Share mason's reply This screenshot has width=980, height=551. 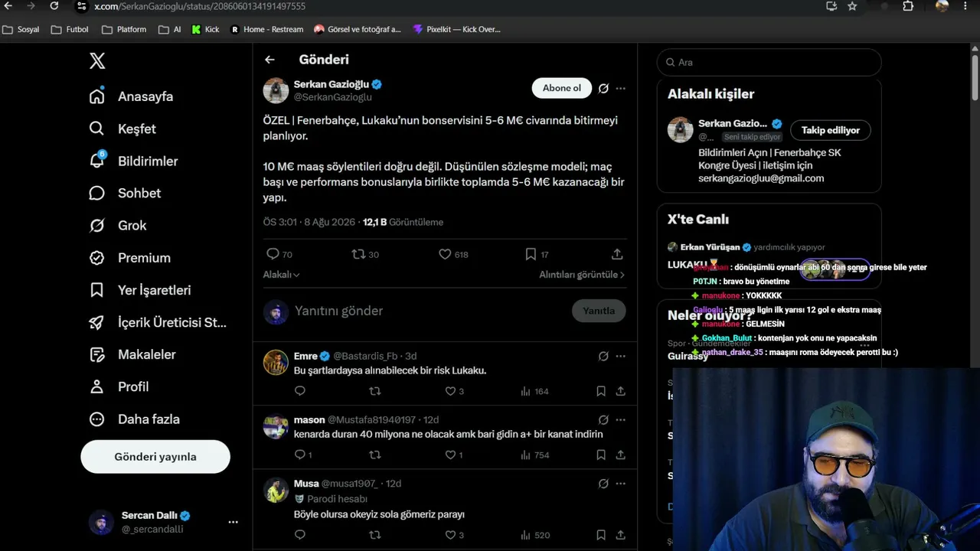coord(621,455)
